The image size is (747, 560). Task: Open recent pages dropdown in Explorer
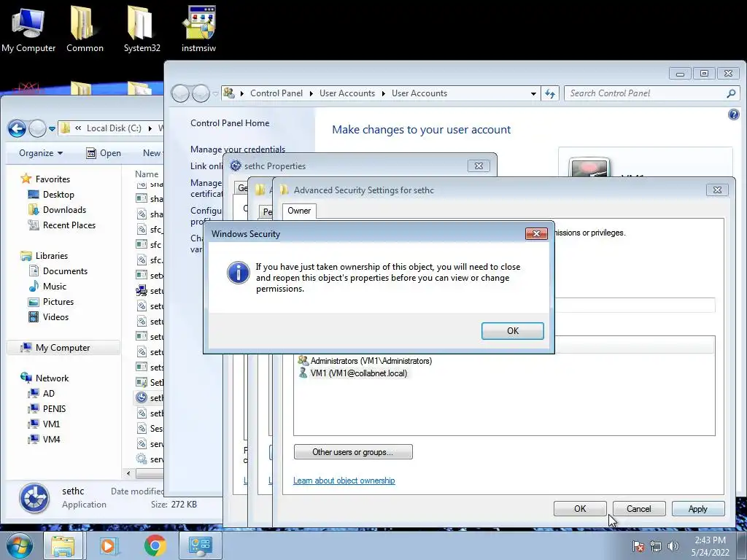coord(52,128)
